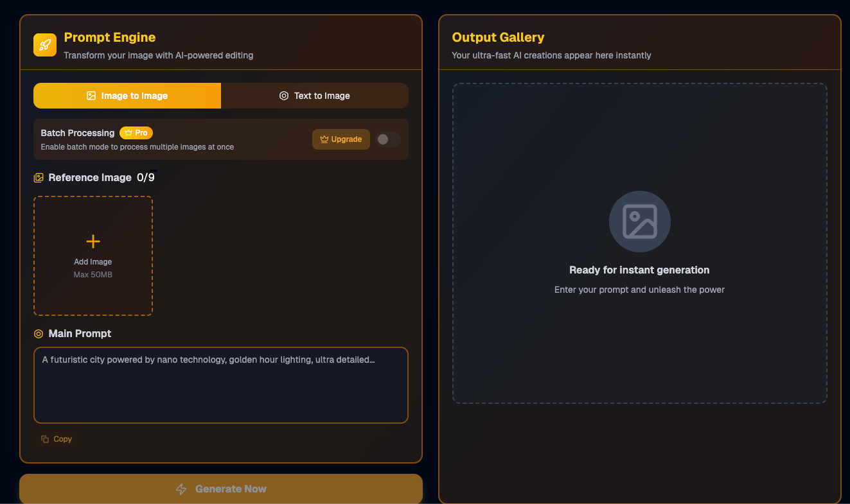Click "Enter your prompt and unleash the power"
The image size is (850, 504).
point(639,290)
